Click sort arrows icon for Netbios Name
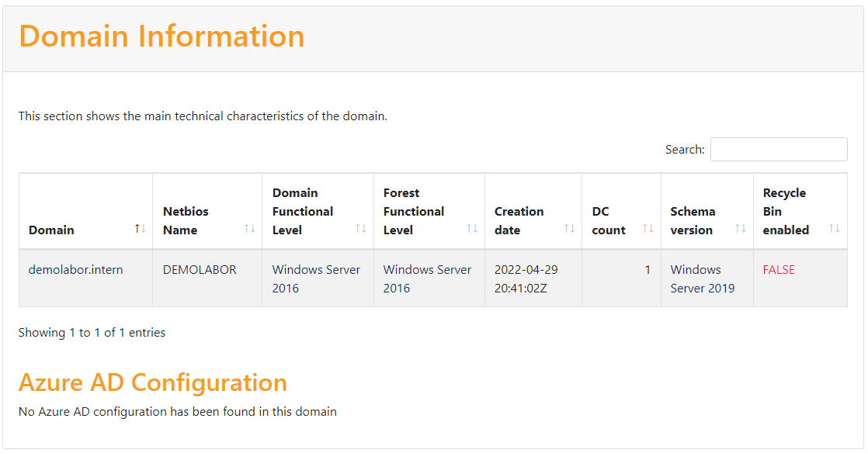Screen dimensions: 868x453 [x=250, y=228]
